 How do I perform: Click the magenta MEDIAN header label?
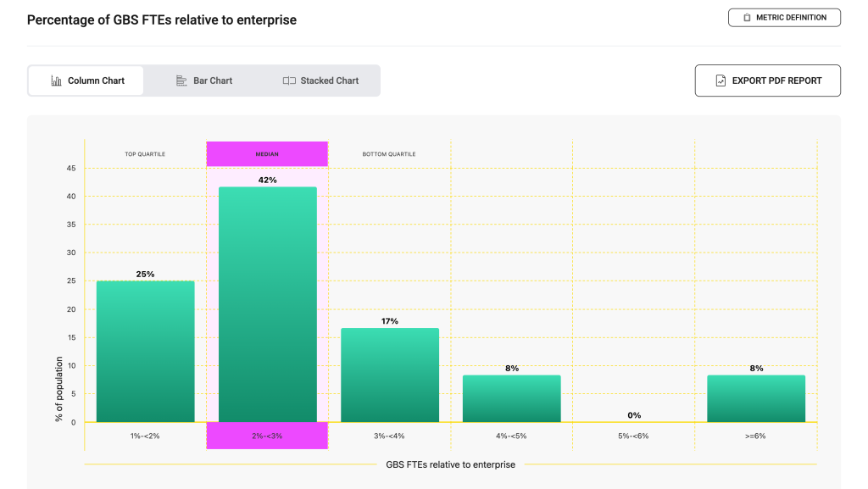267,154
